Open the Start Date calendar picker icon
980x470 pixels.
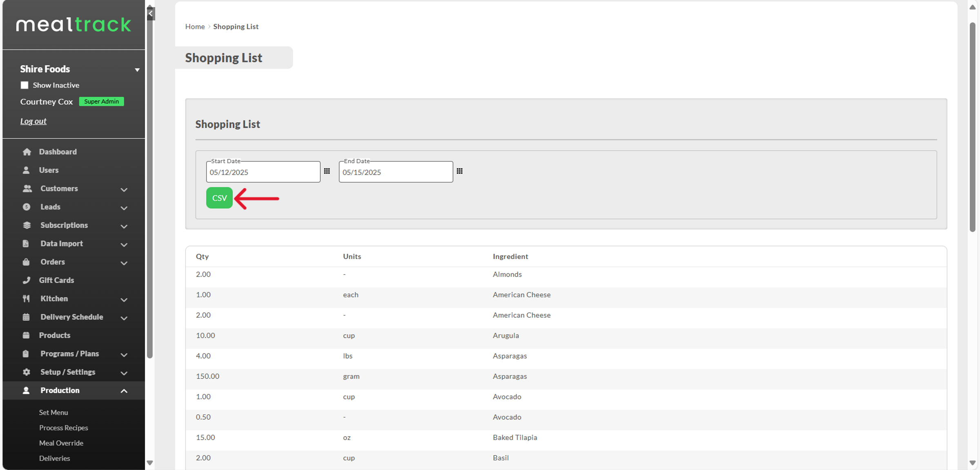(x=327, y=171)
